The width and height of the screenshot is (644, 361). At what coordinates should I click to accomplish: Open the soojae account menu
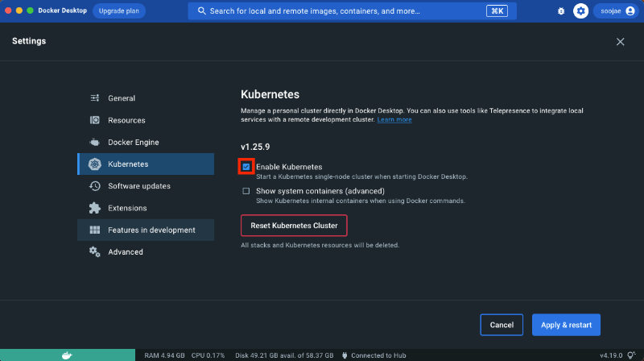(617, 11)
